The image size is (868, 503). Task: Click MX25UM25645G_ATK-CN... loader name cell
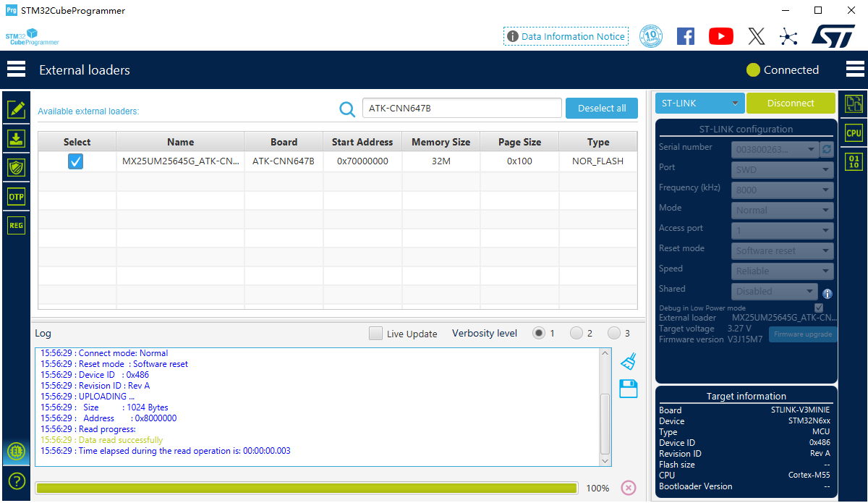coord(180,161)
